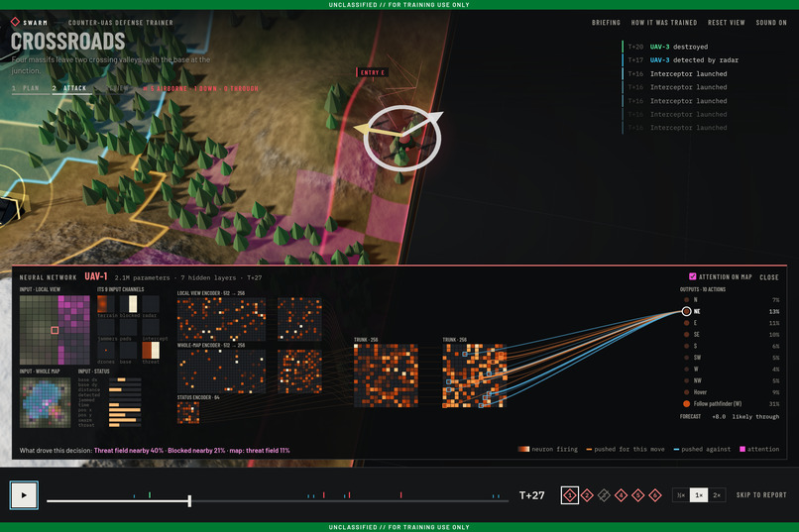The image size is (799, 532).
Task: Switch to the Attack step tab
Action: pyautogui.click(x=69, y=88)
